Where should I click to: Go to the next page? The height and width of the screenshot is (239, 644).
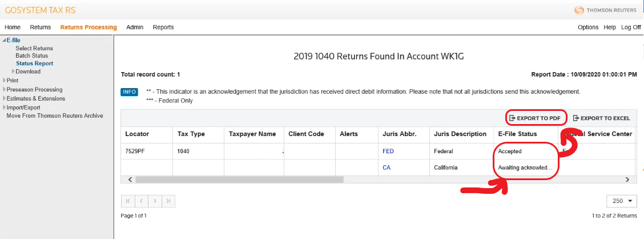click(155, 201)
